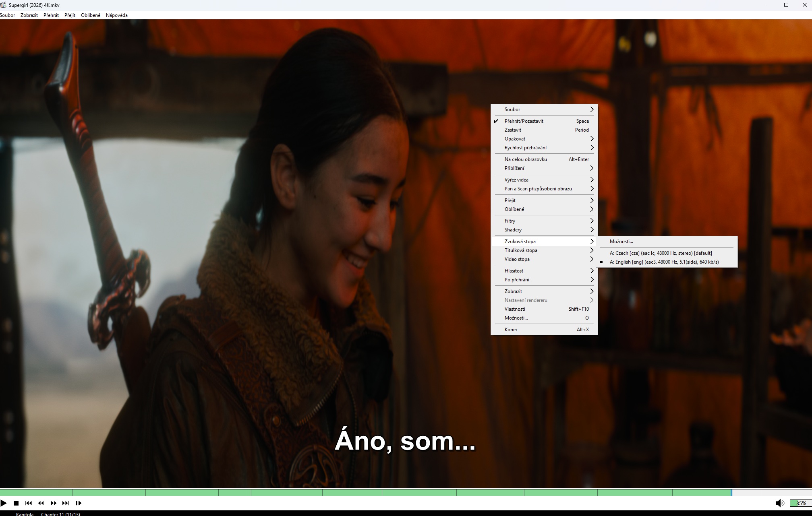812x516 pixels.
Task: Click the Play button in control bar
Action: point(4,503)
